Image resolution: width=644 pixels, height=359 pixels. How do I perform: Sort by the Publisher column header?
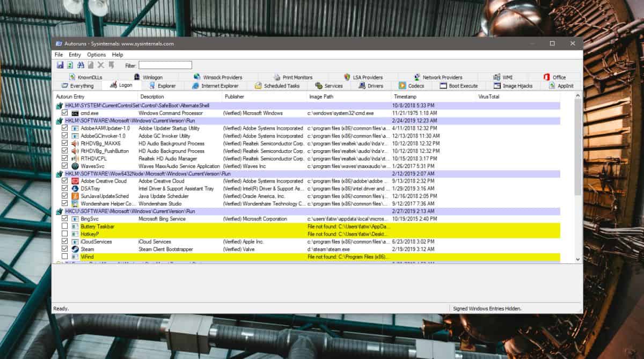(265, 97)
